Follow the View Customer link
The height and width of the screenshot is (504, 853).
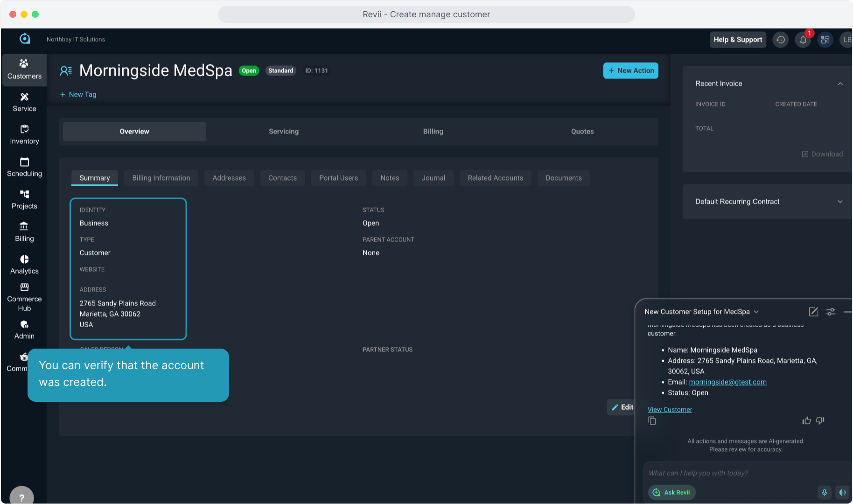tap(670, 410)
